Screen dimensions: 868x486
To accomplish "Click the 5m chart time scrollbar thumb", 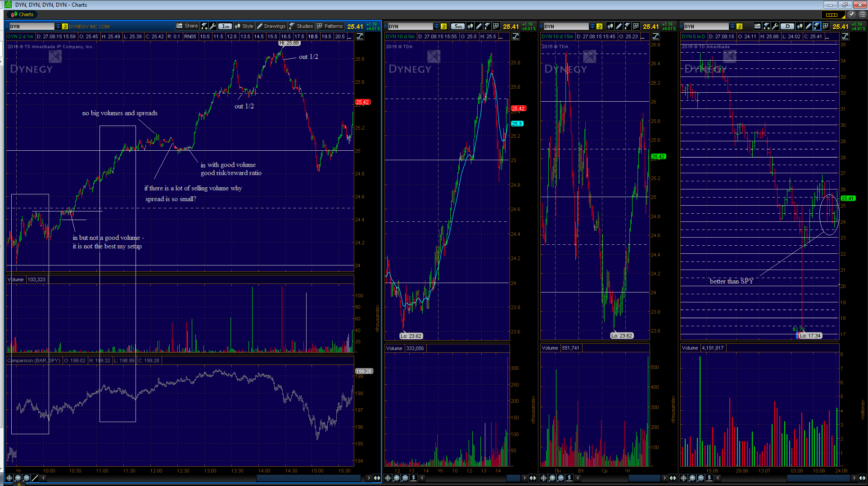I will pos(514,478).
